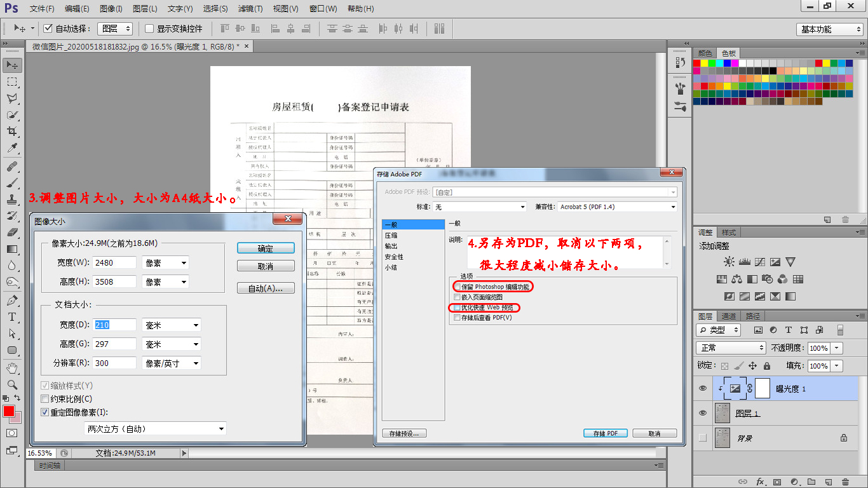This screenshot has height=488, width=868.
Task: Select 压缩 in Save PDF sidebar
Action: tap(391, 235)
